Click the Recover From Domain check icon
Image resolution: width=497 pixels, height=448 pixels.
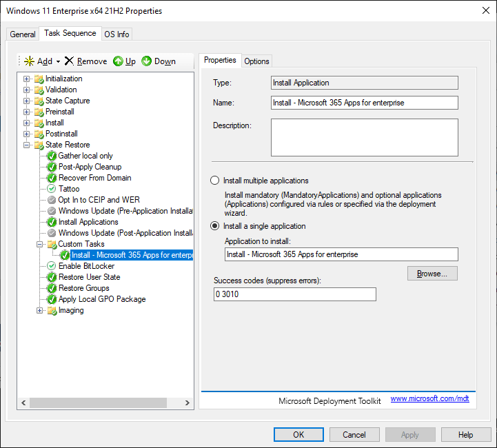[x=52, y=178]
